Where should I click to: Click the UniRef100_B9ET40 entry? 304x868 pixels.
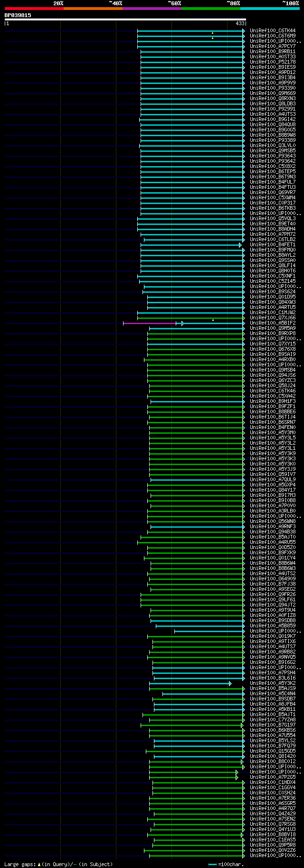[273, 224]
